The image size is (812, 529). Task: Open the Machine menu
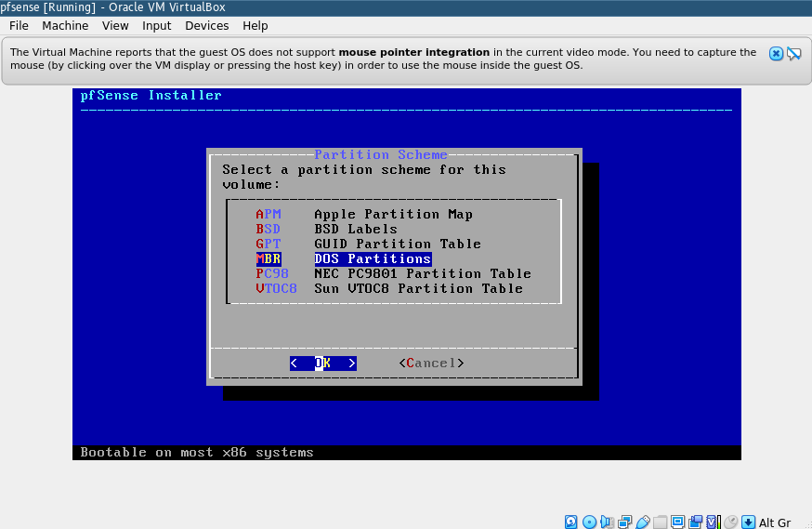coord(65,26)
